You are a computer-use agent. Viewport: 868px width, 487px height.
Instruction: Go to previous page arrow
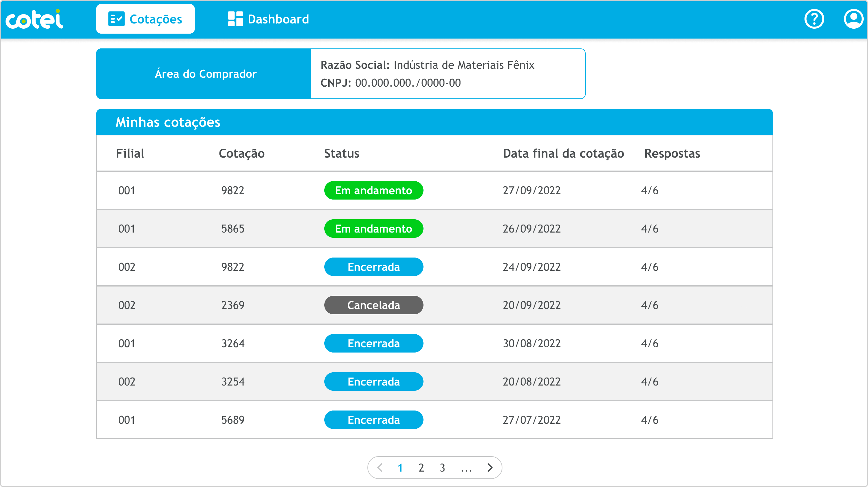[x=380, y=468]
